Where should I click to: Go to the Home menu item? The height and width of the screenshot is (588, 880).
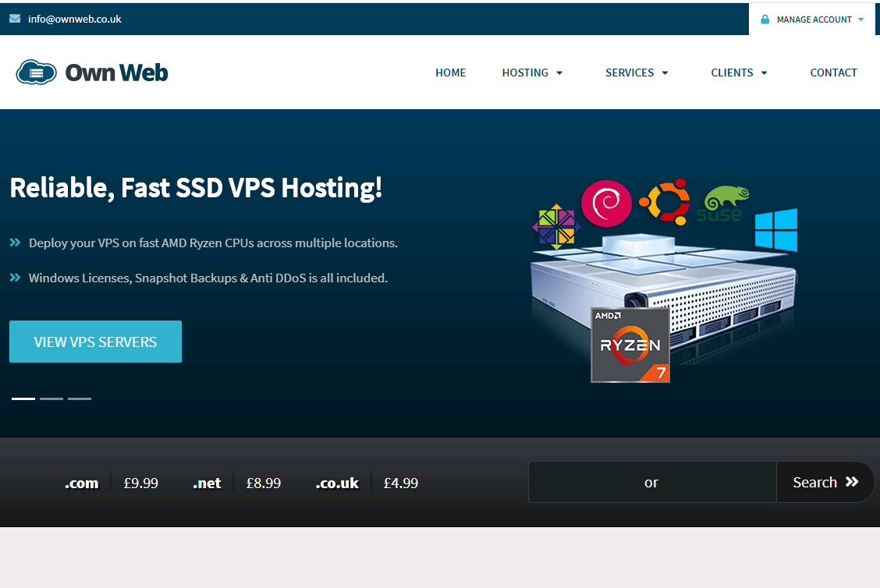(x=451, y=73)
